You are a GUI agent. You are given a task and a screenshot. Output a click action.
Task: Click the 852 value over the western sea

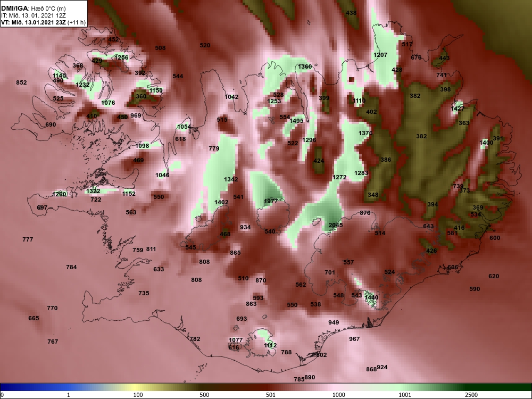click(x=21, y=82)
